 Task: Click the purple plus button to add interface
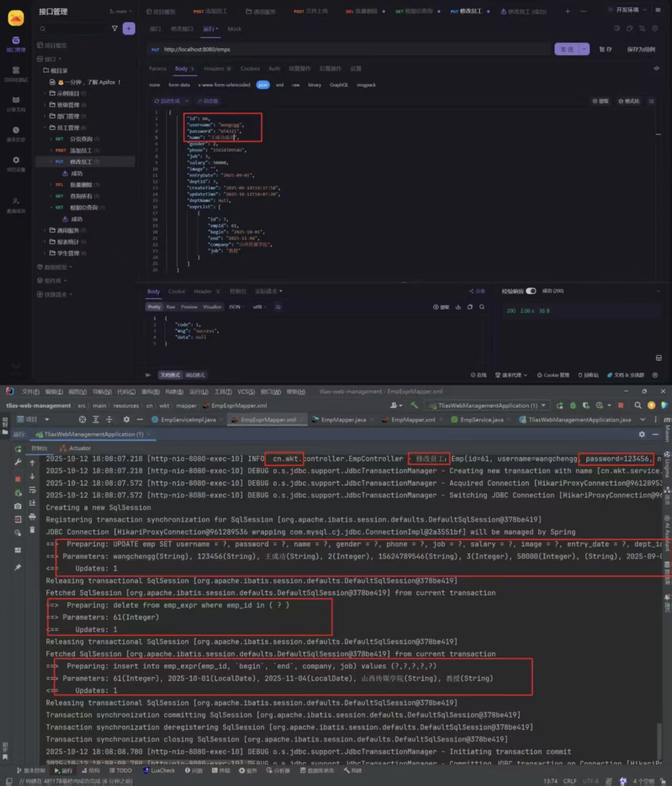129,29
